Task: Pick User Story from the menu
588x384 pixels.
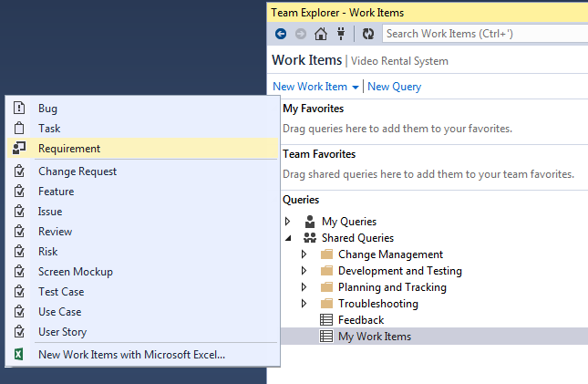Action: (62, 332)
